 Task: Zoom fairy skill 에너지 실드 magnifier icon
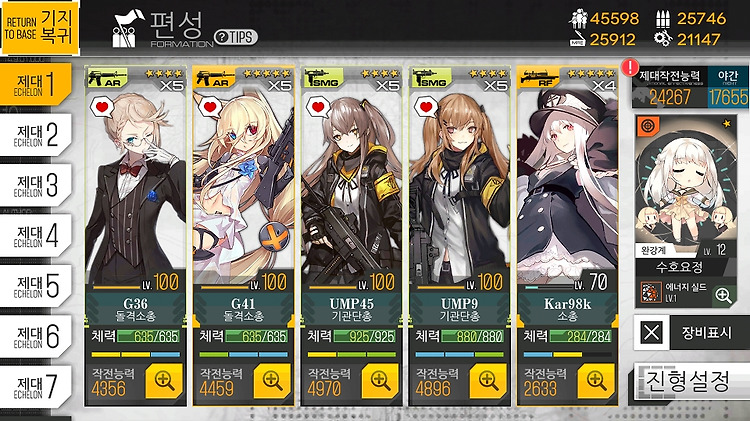[723, 295]
